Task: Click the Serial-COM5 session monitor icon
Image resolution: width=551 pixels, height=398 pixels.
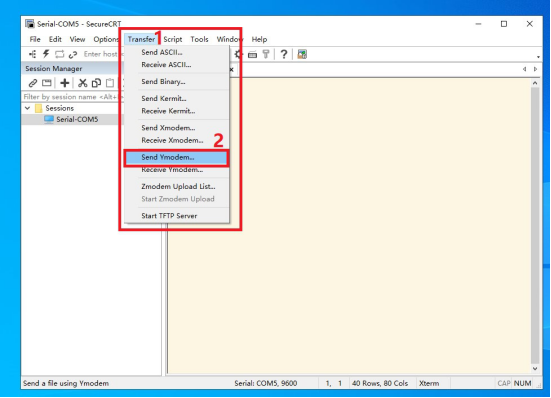Action: coord(49,119)
